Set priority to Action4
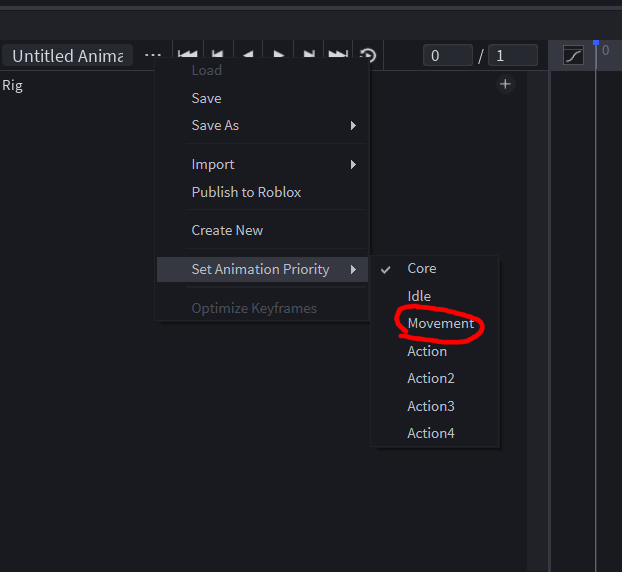622x572 pixels. coord(434,434)
